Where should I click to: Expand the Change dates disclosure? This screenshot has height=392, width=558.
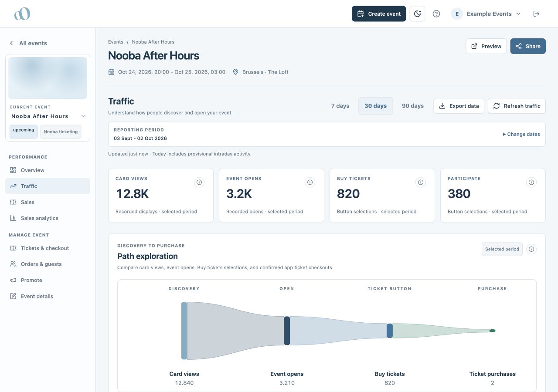point(521,134)
